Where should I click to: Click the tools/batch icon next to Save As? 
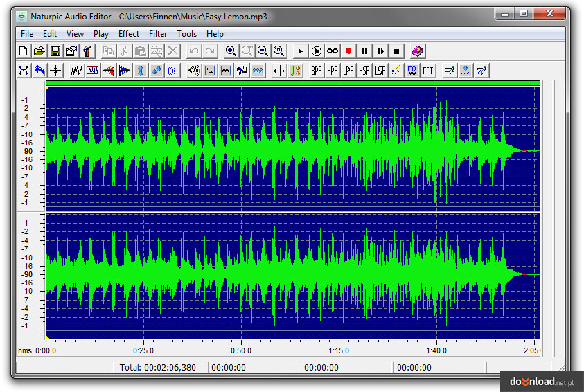pyautogui.click(x=87, y=51)
